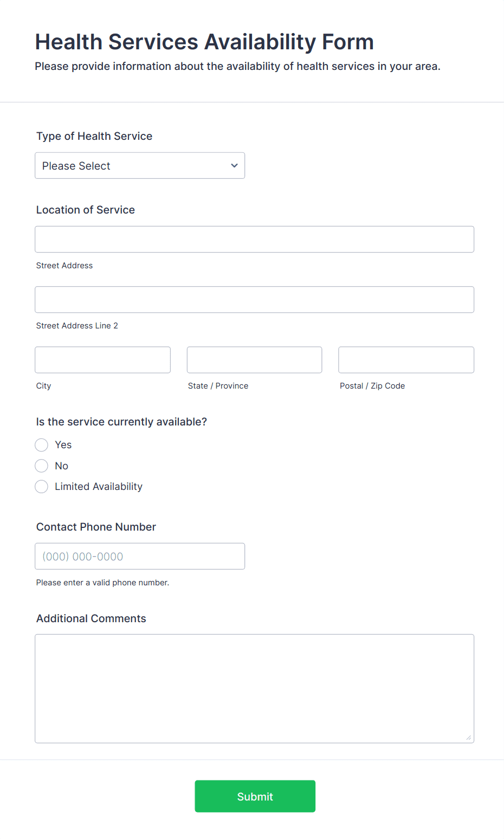
Task: Click the City input box
Action: pos(102,359)
